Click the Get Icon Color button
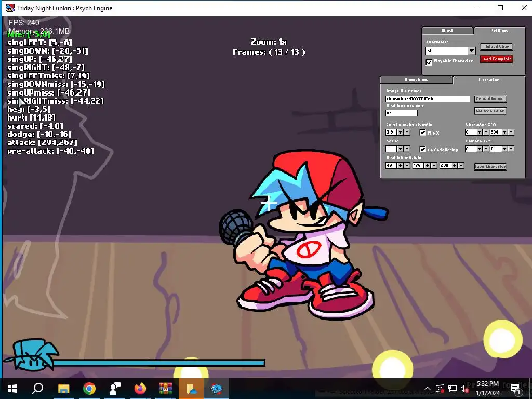The width and height of the screenshot is (532, 399). [490, 111]
